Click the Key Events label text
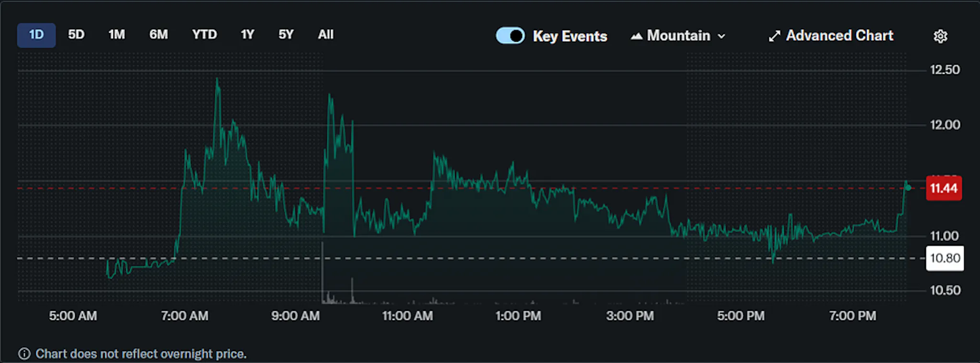This screenshot has height=363, width=980. (x=570, y=36)
